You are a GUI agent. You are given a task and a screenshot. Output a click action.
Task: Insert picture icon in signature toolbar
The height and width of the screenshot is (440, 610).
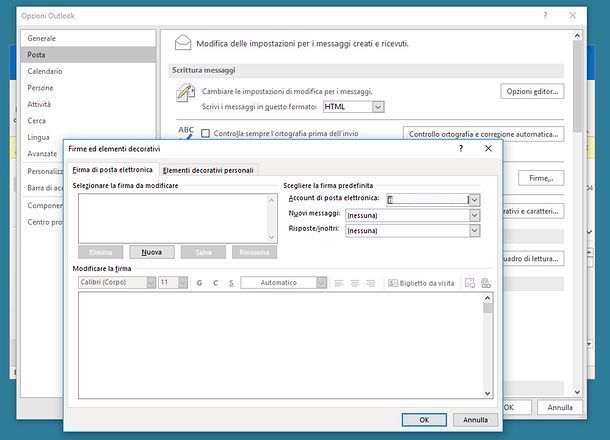(470, 283)
